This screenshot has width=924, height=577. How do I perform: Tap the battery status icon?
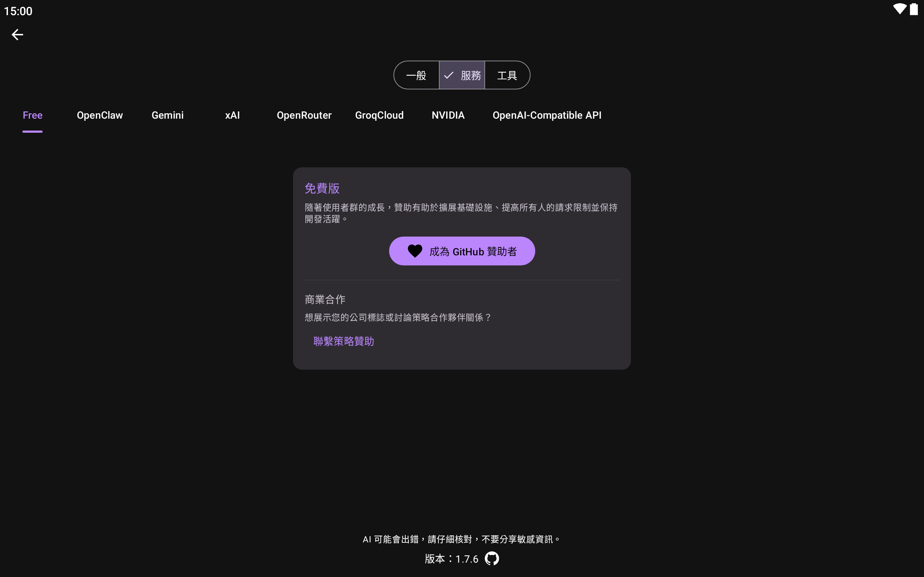point(914,9)
